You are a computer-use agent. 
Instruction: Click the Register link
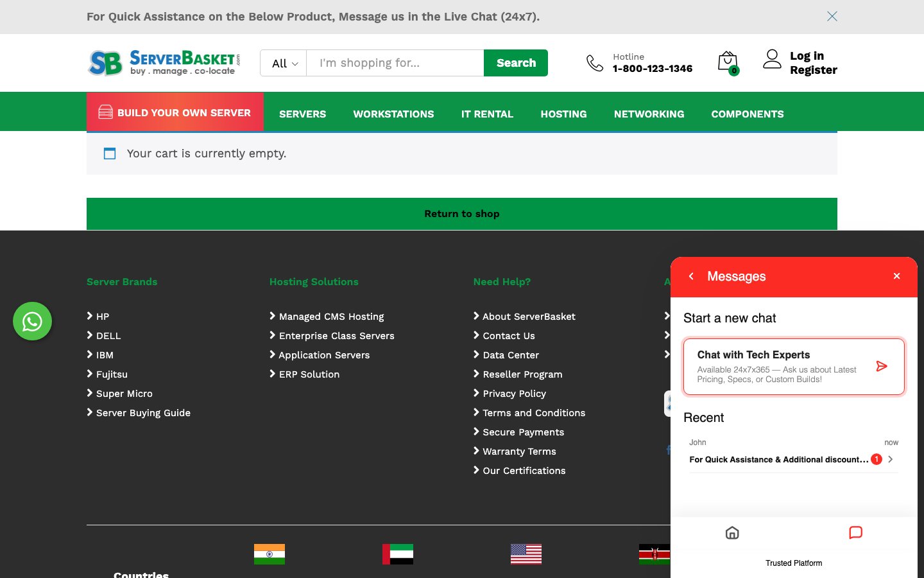click(814, 70)
